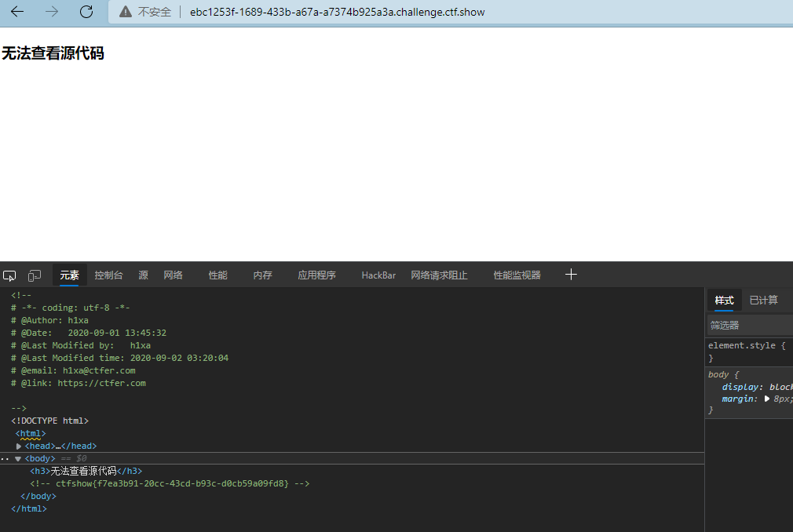Switch to the 控制台 panel tab
The width and height of the screenshot is (793, 532).
(108, 275)
